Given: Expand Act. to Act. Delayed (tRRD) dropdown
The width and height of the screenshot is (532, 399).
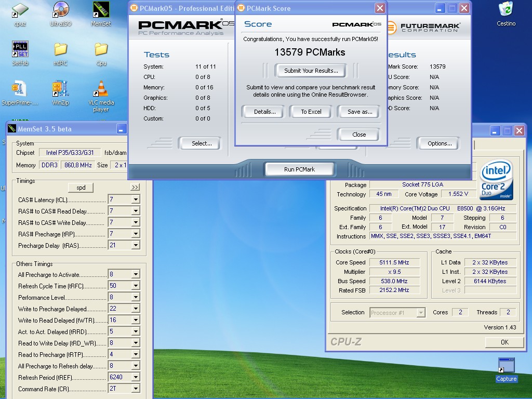Looking at the screenshot, I should [x=136, y=331].
